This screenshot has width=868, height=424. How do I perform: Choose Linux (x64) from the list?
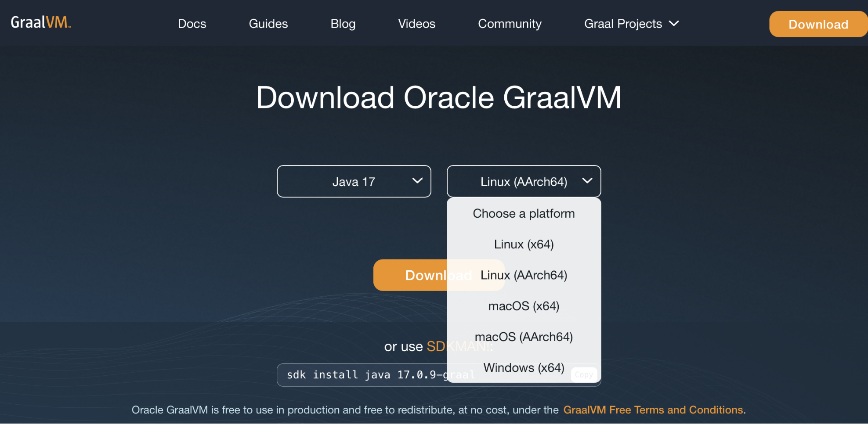pos(524,244)
